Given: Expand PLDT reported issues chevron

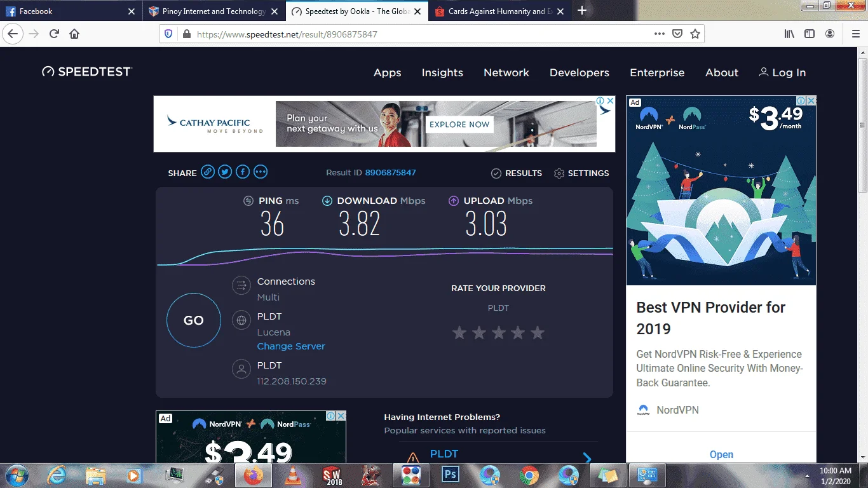Looking at the screenshot, I should [587, 458].
